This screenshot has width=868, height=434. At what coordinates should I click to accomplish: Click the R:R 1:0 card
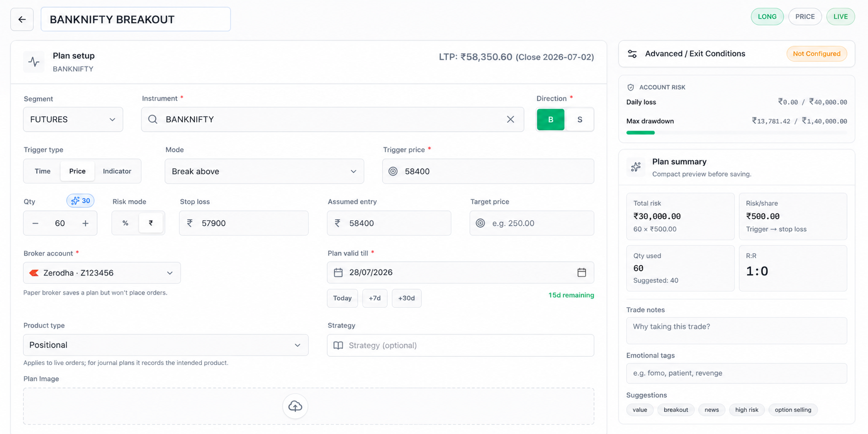click(793, 268)
